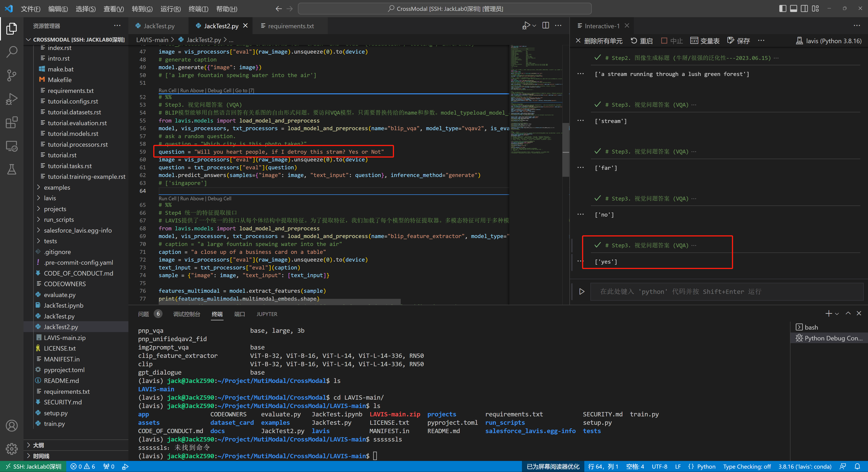Expand the 时间线 timeline section

coord(76,456)
